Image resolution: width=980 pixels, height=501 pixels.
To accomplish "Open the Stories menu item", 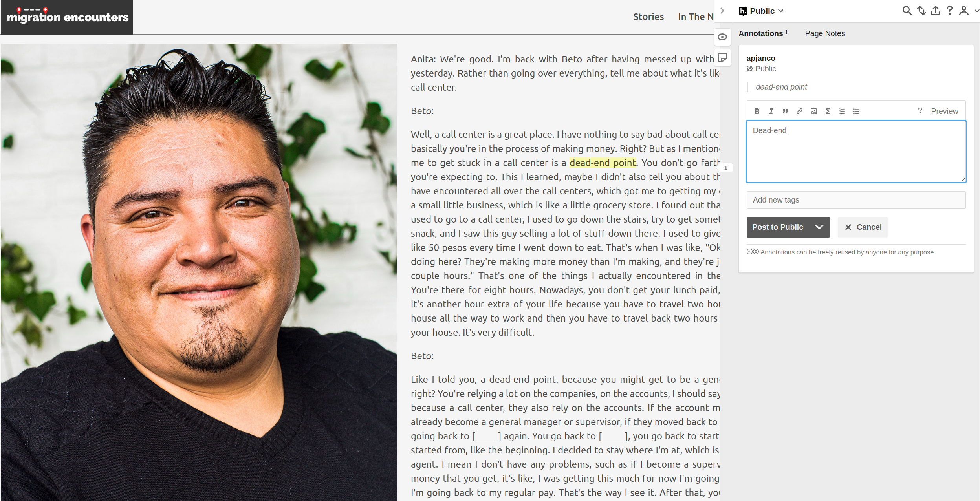I will (648, 17).
